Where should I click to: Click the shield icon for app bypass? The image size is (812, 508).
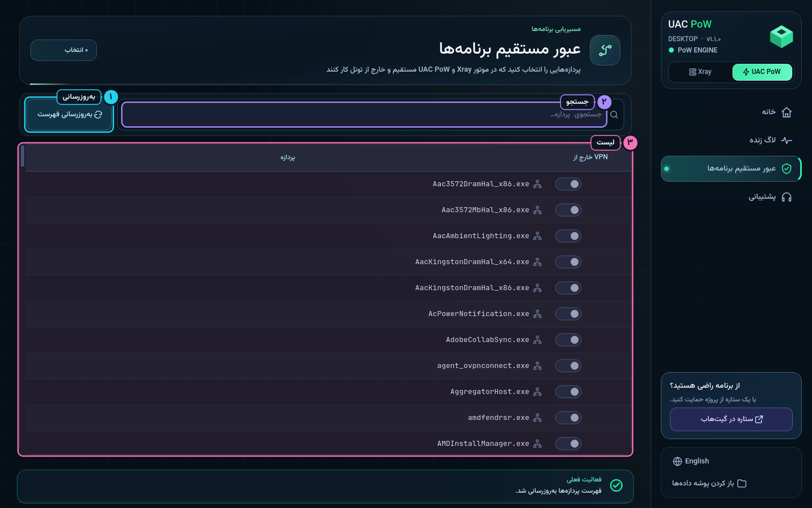coord(787,169)
